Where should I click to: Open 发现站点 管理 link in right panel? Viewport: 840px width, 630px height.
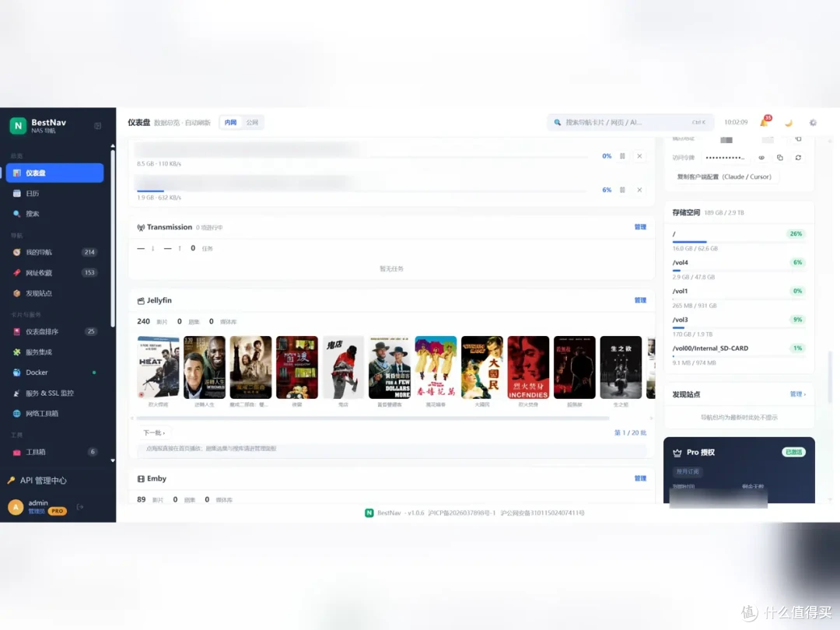(x=798, y=394)
